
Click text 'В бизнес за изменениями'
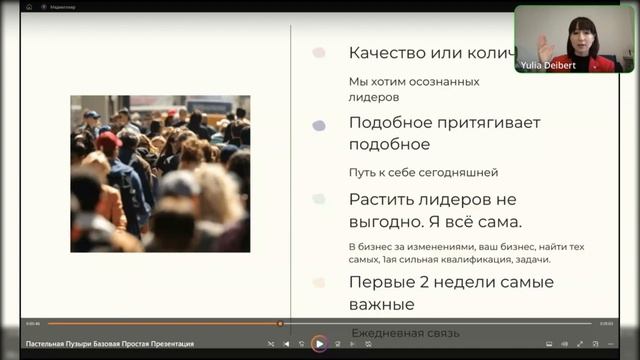pyautogui.click(x=413, y=247)
